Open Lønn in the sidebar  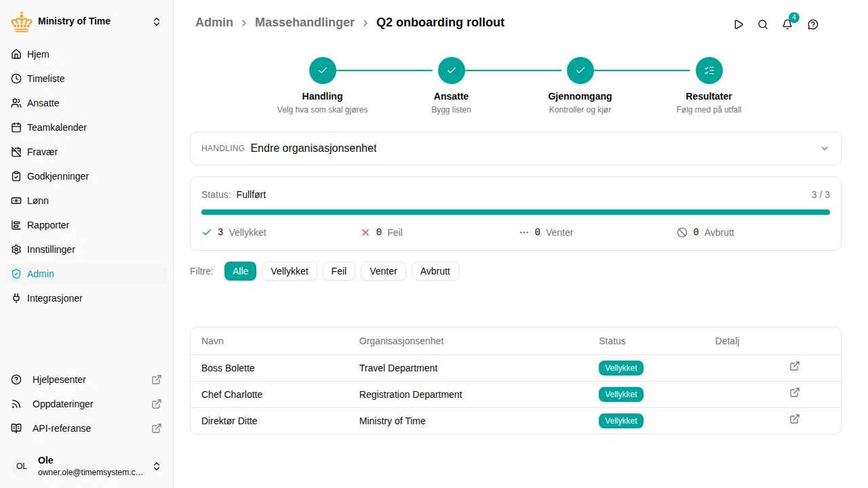(86, 201)
